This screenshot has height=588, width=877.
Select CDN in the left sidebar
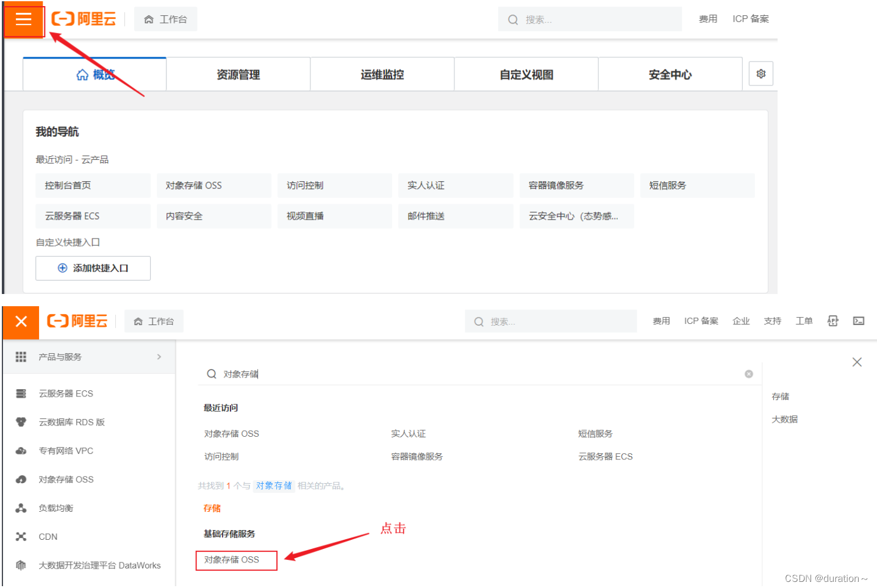click(48, 536)
